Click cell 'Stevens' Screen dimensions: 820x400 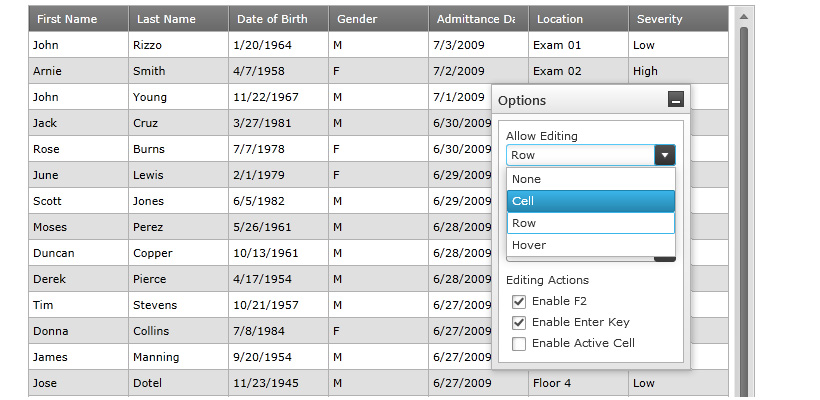[x=178, y=305]
